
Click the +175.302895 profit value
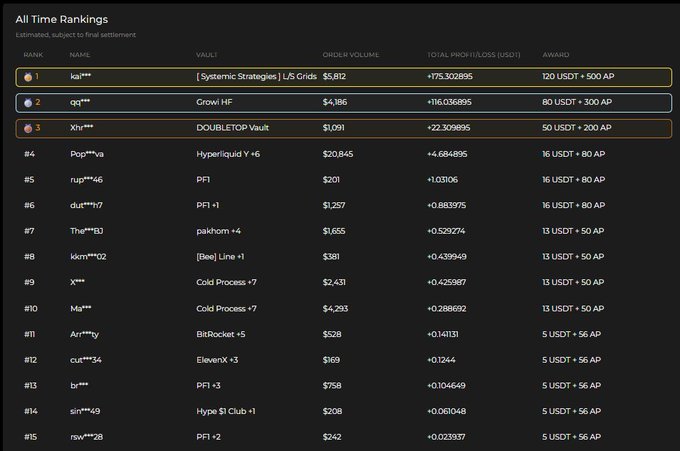pyautogui.click(x=450, y=76)
